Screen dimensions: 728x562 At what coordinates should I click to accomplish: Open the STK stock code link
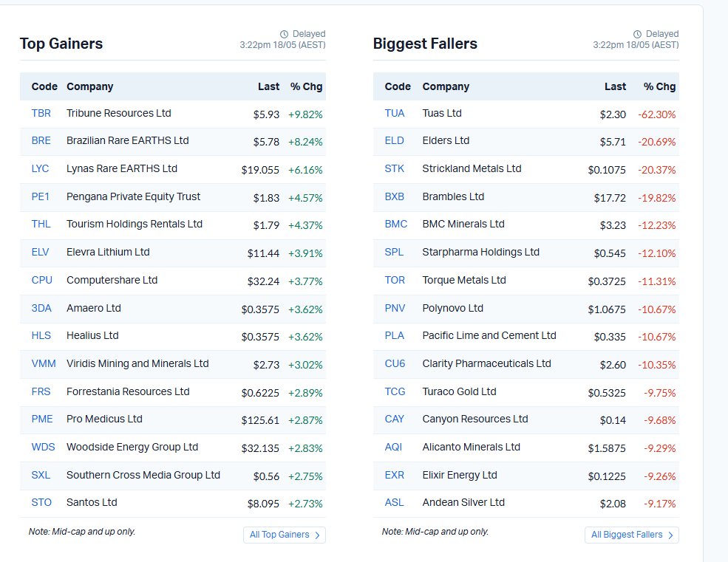395,168
